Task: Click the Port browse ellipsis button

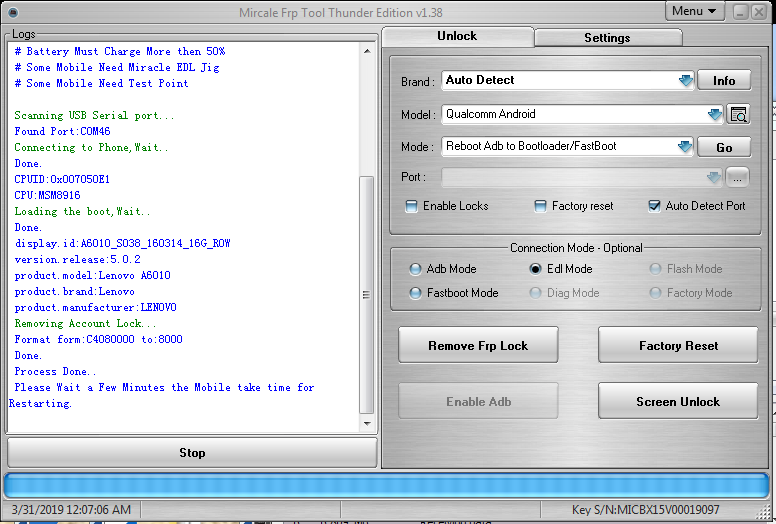Action: (x=737, y=177)
